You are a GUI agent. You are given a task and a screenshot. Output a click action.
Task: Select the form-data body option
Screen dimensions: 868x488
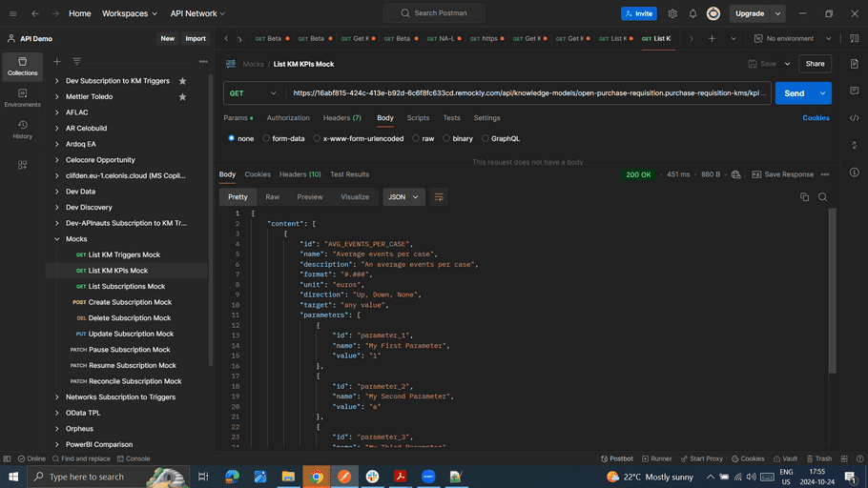click(x=283, y=138)
